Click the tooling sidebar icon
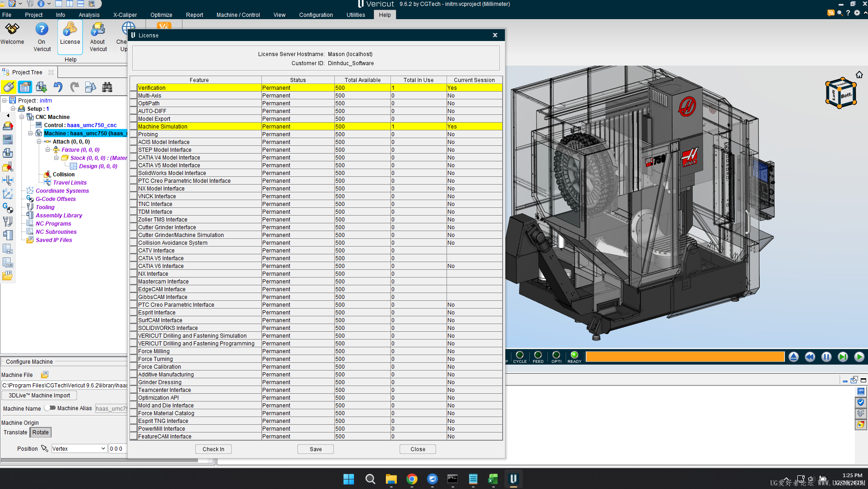This screenshot has height=489, width=868. (x=8, y=221)
